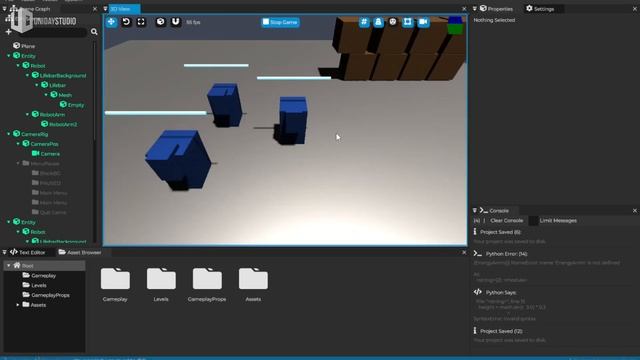Close the Console panel
This screenshot has height=360, width=640.
point(635,211)
